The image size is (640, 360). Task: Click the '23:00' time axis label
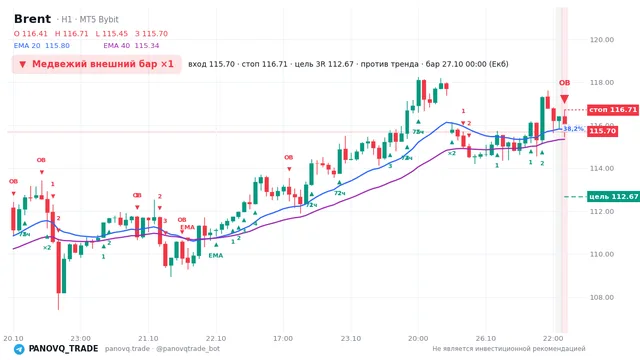[x=80, y=338]
